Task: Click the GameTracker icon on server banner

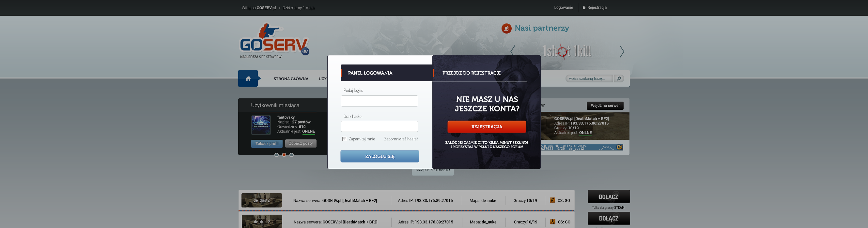Action: tap(619, 147)
